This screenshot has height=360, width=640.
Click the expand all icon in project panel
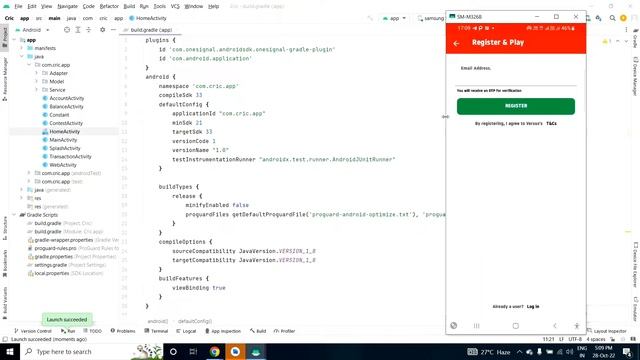78,30
